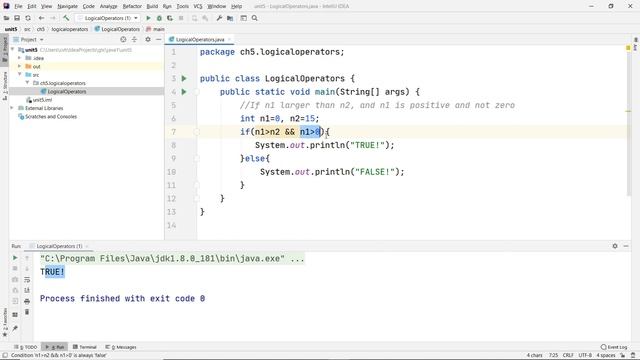The image size is (640, 360).
Task: Open the VCS menu
Action: click(198, 6)
